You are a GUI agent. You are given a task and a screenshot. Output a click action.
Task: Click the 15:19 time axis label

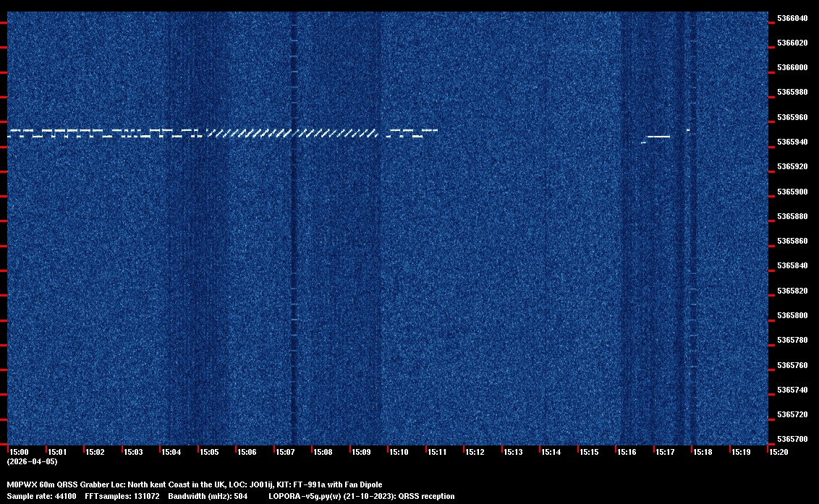click(x=741, y=452)
